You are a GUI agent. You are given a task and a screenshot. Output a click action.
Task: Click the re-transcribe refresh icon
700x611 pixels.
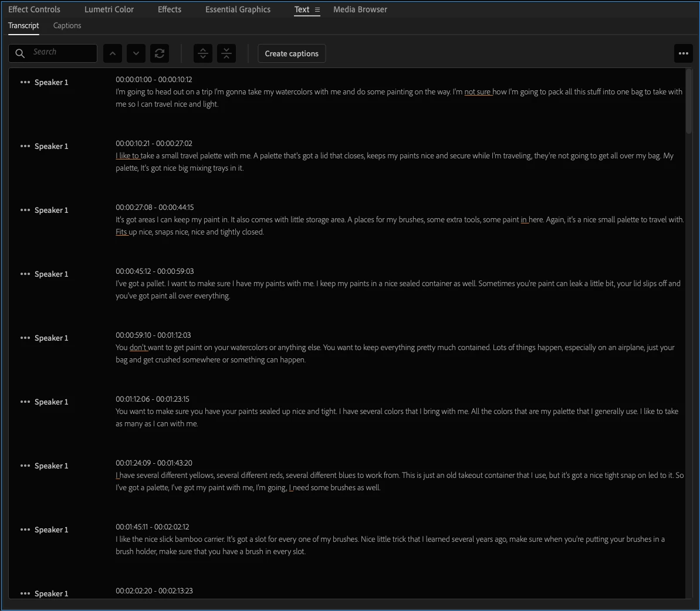[160, 53]
